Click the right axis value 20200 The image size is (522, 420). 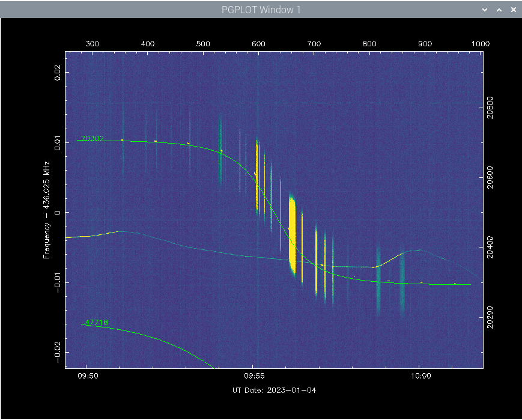pyautogui.click(x=490, y=317)
